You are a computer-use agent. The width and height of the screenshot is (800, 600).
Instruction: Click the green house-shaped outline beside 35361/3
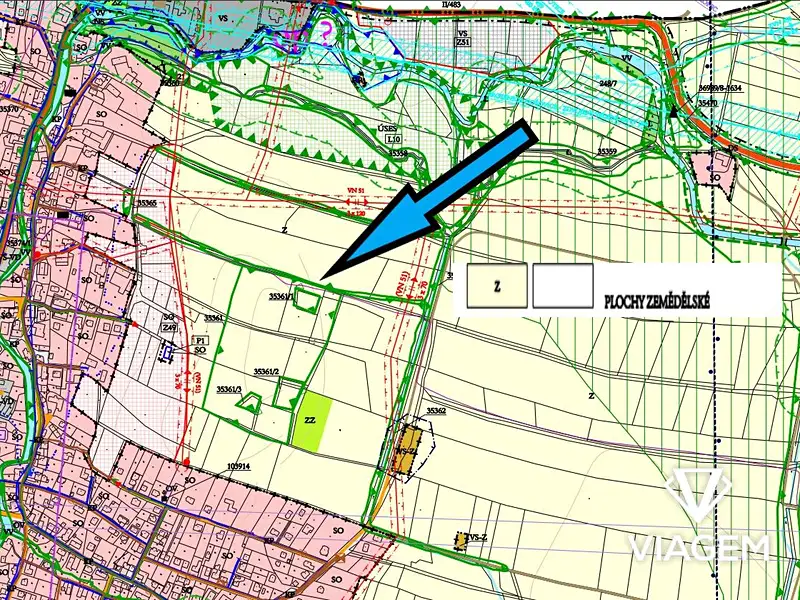coord(249,403)
